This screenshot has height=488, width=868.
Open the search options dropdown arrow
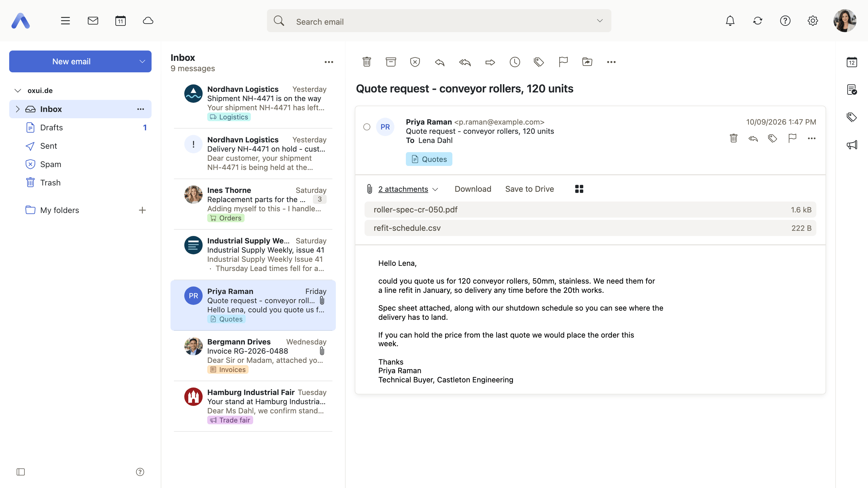pos(600,21)
